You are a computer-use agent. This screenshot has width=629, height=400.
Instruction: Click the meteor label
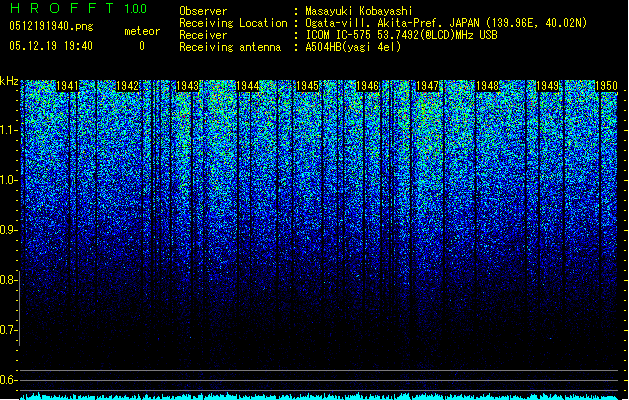coord(142,31)
